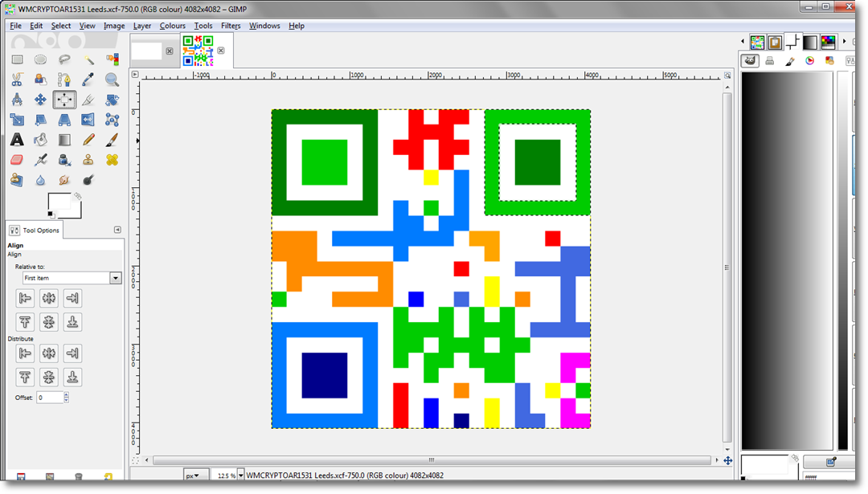Open the Windows menu
The height and width of the screenshot is (494, 868).
(264, 26)
